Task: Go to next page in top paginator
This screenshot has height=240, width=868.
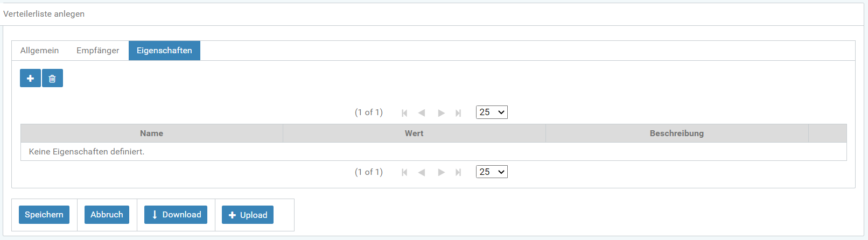Action: pos(441,113)
